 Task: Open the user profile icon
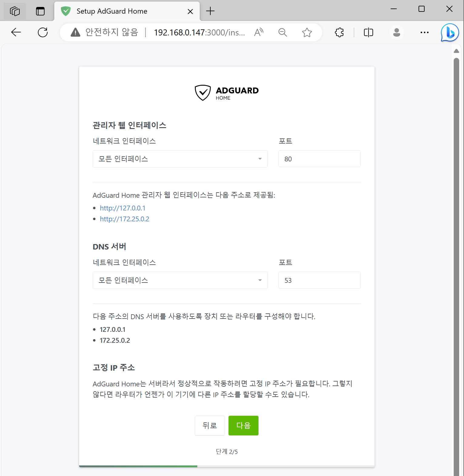tap(397, 32)
